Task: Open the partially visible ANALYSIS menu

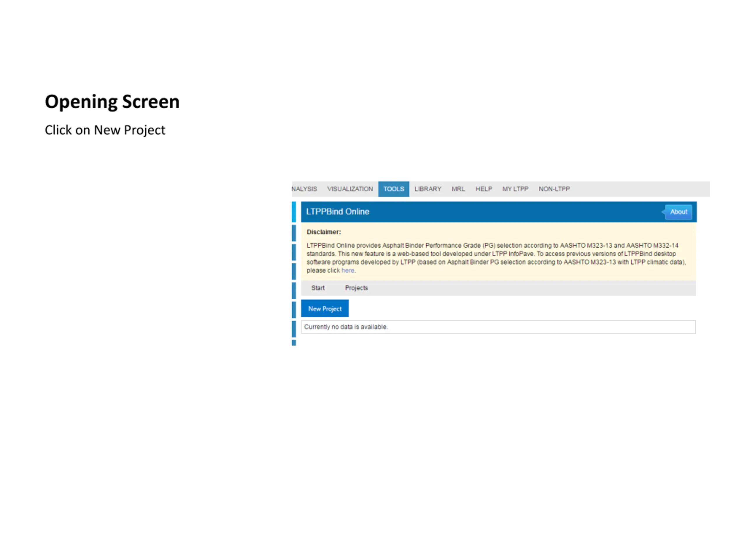Action: point(304,189)
